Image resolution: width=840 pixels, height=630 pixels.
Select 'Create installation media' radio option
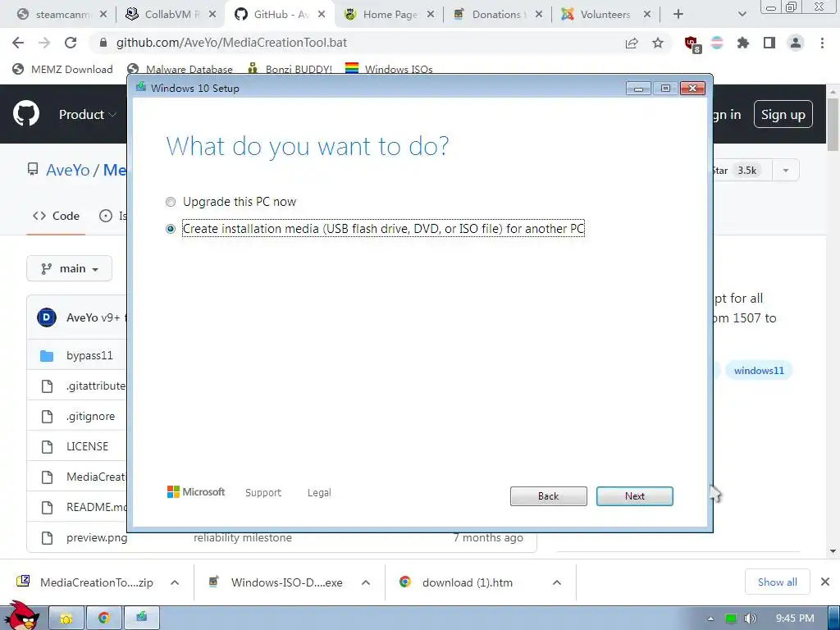point(171,229)
